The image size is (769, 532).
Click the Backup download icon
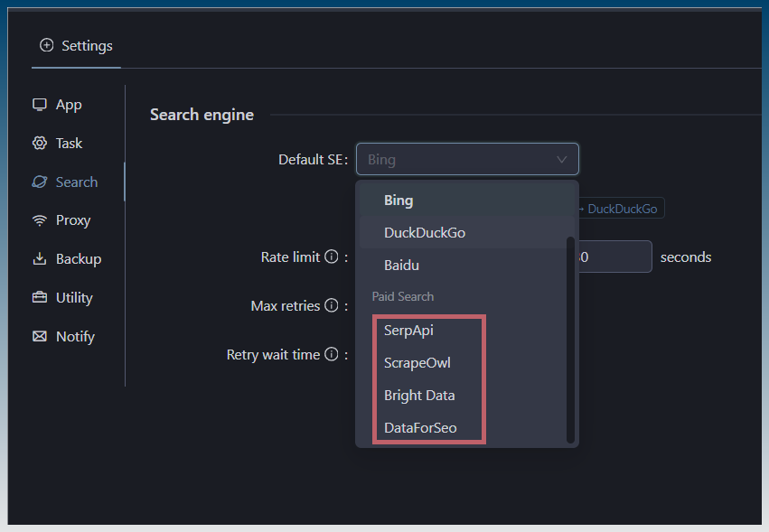[40, 259]
